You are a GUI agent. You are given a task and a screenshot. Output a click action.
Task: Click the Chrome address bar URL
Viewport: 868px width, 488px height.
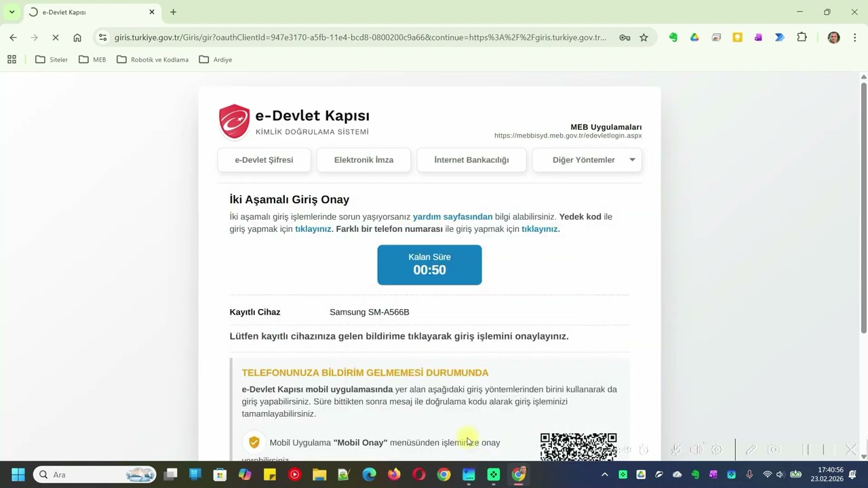coord(360,38)
